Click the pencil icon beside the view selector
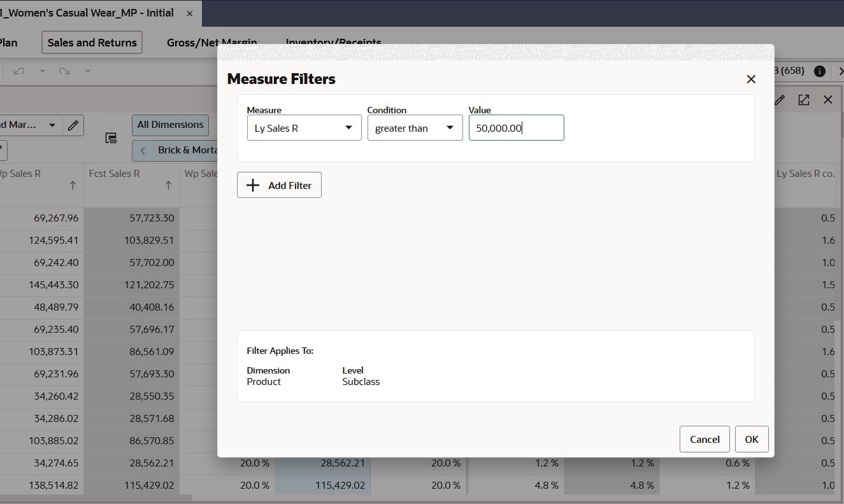 tap(73, 125)
